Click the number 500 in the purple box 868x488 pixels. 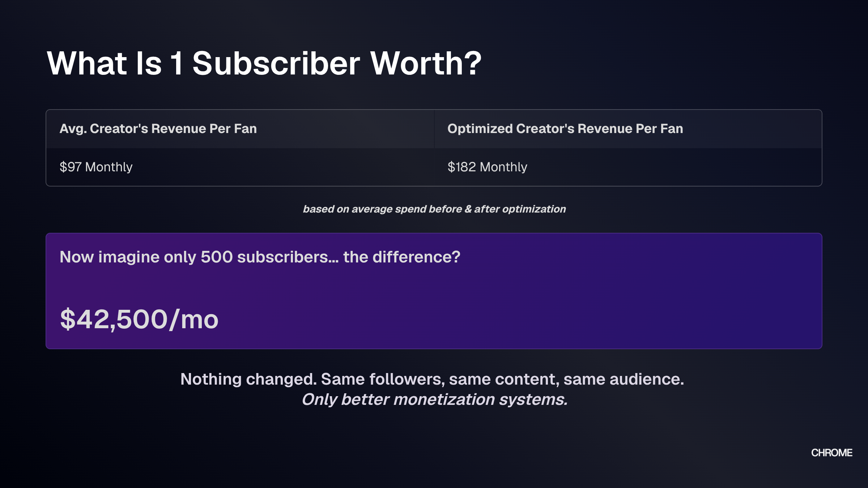pos(217,257)
